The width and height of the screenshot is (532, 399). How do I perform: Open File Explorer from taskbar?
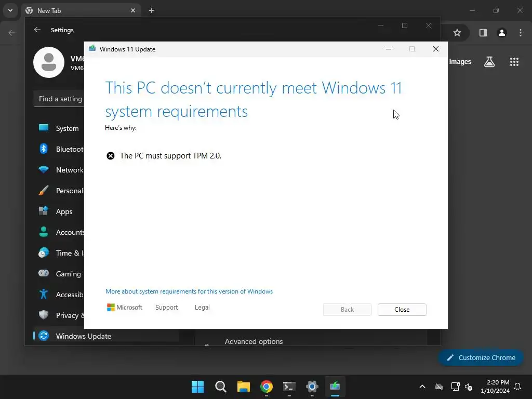click(244, 387)
